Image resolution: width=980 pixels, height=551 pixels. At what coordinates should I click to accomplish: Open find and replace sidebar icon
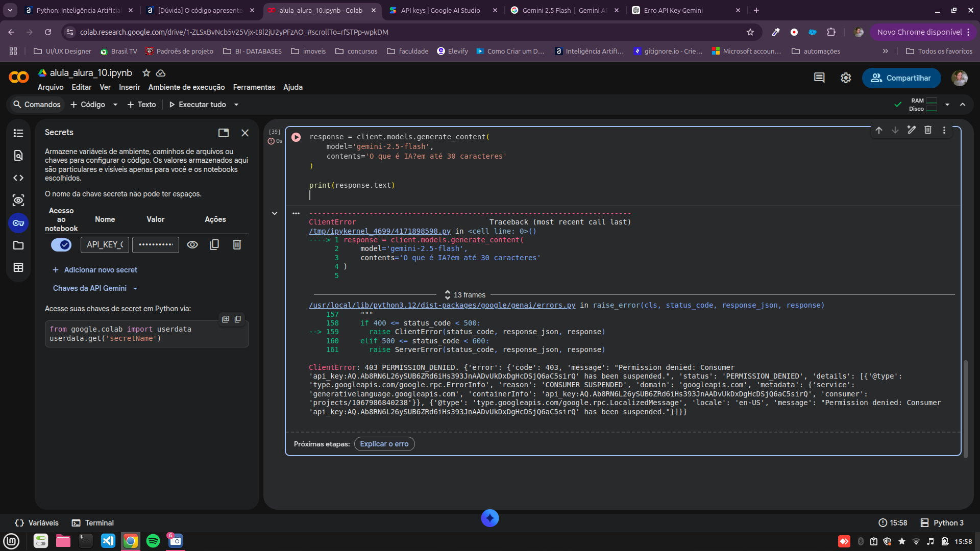tap(18, 156)
